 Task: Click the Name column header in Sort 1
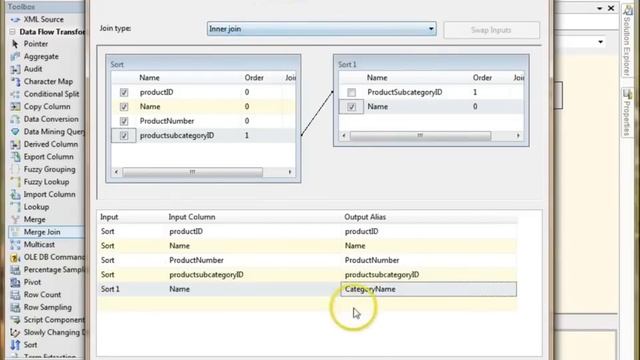tap(377, 78)
